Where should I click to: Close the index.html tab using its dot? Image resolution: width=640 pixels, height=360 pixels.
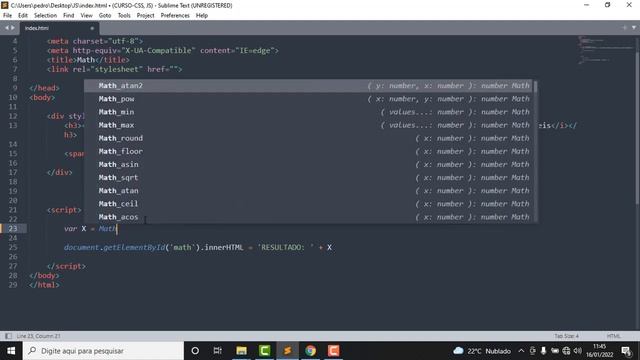click(x=92, y=28)
